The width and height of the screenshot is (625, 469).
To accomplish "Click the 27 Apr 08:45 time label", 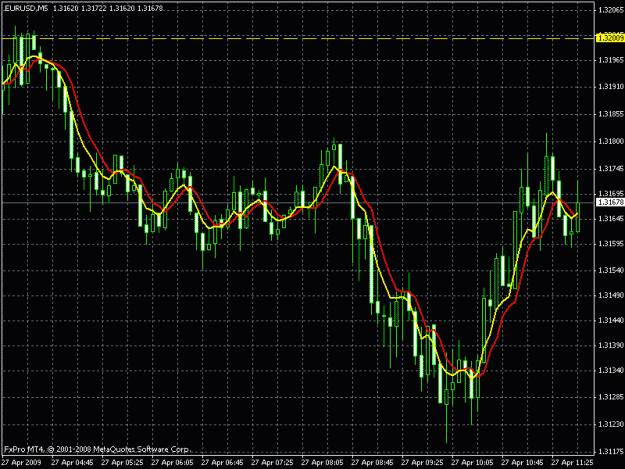I will click(x=372, y=463).
